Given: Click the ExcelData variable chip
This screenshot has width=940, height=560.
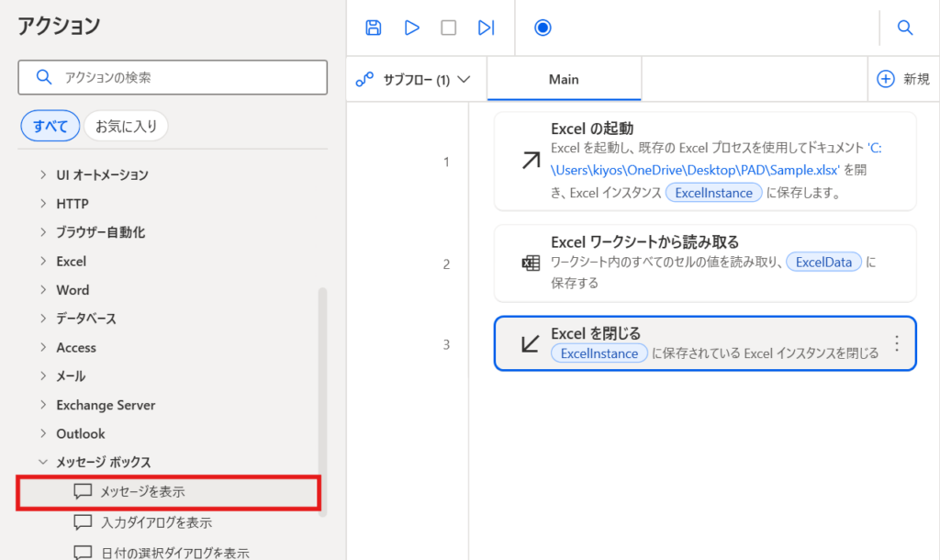Looking at the screenshot, I should coord(823,262).
